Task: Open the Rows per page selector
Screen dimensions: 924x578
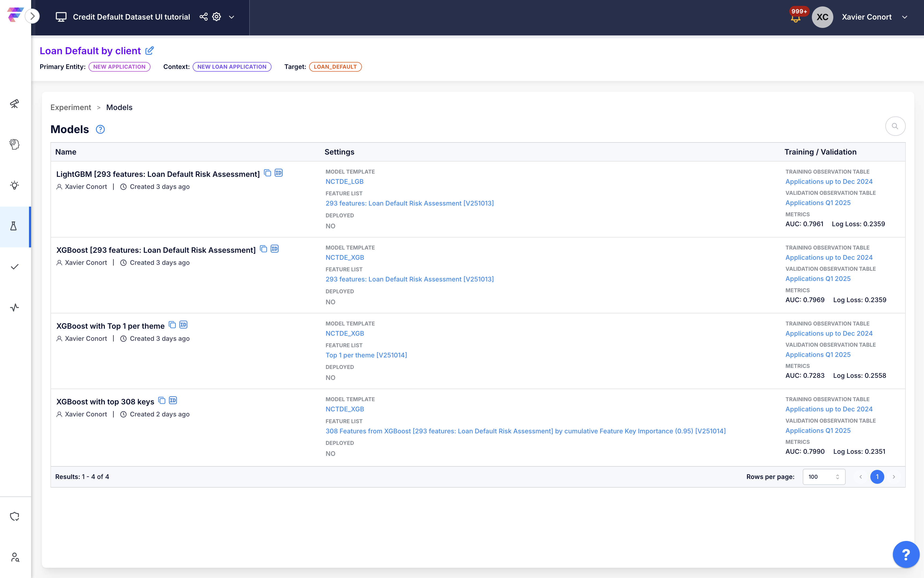Action: pyautogui.click(x=823, y=477)
